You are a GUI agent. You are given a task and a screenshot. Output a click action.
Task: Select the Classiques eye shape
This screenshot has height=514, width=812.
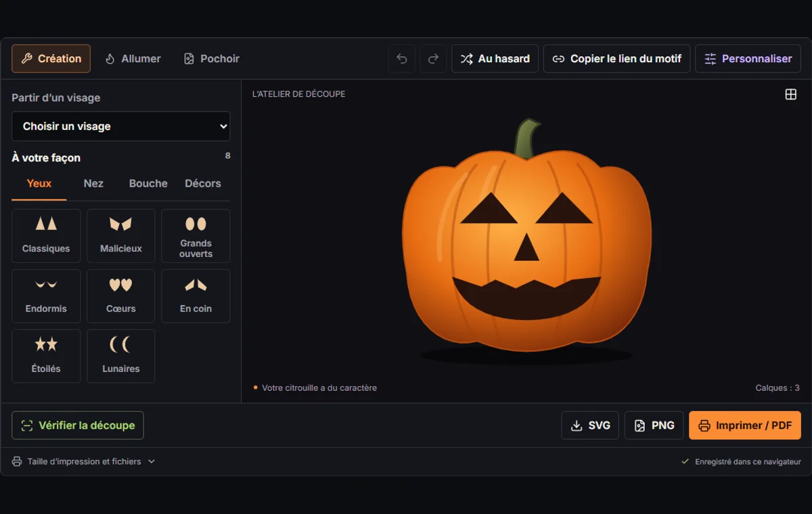tap(46, 235)
